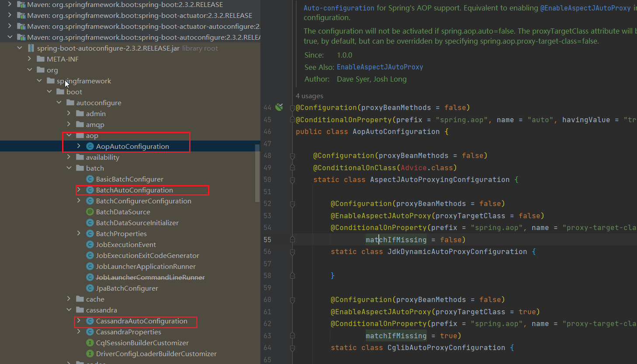Expand the META-INF folder

point(29,59)
